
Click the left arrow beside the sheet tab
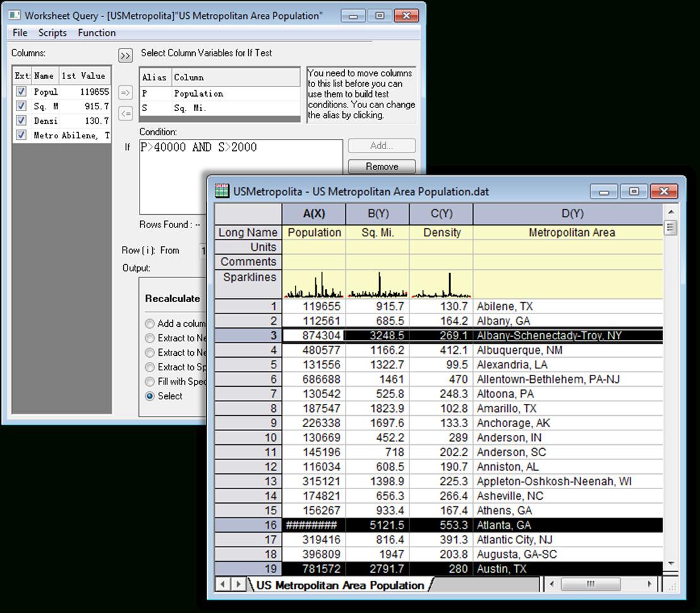[222, 585]
